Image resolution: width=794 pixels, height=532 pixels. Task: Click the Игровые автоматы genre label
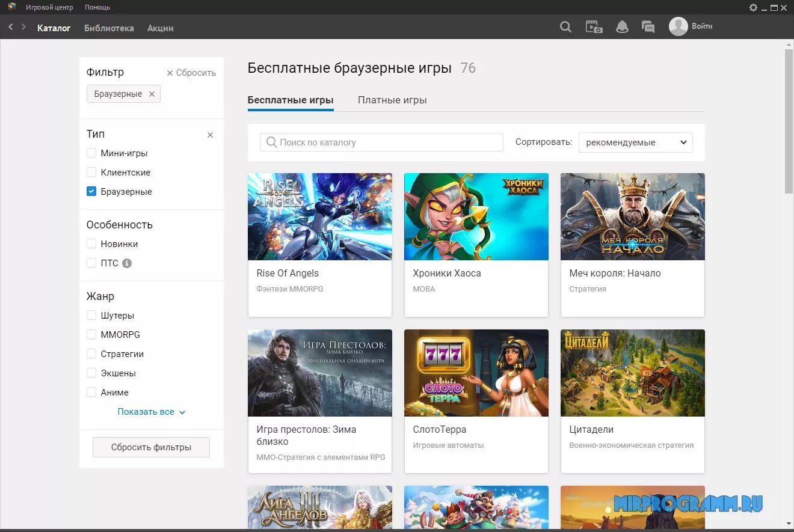click(x=448, y=445)
